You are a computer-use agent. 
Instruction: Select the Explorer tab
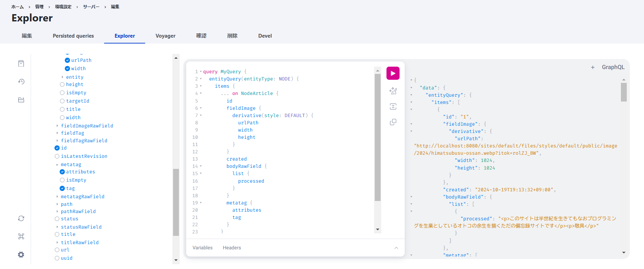click(x=125, y=36)
